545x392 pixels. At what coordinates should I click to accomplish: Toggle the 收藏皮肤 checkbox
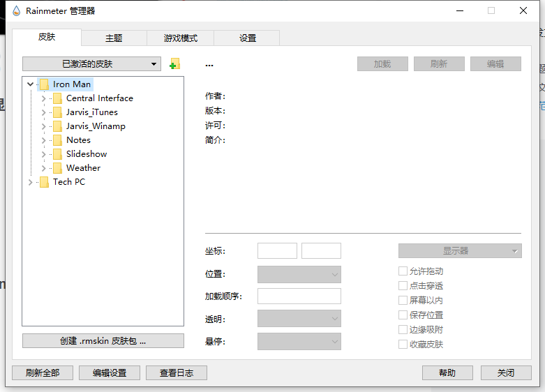point(403,345)
